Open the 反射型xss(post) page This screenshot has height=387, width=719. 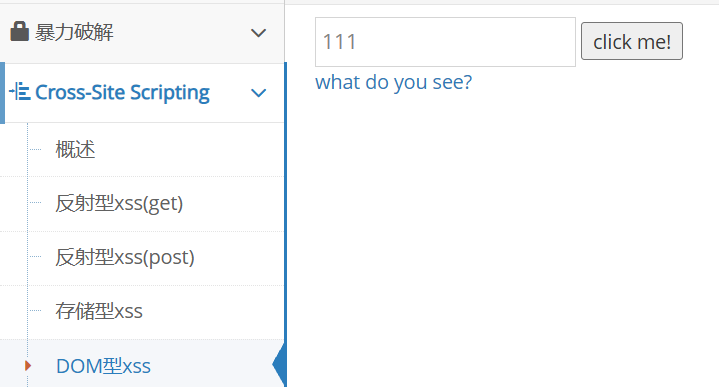(125, 257)
